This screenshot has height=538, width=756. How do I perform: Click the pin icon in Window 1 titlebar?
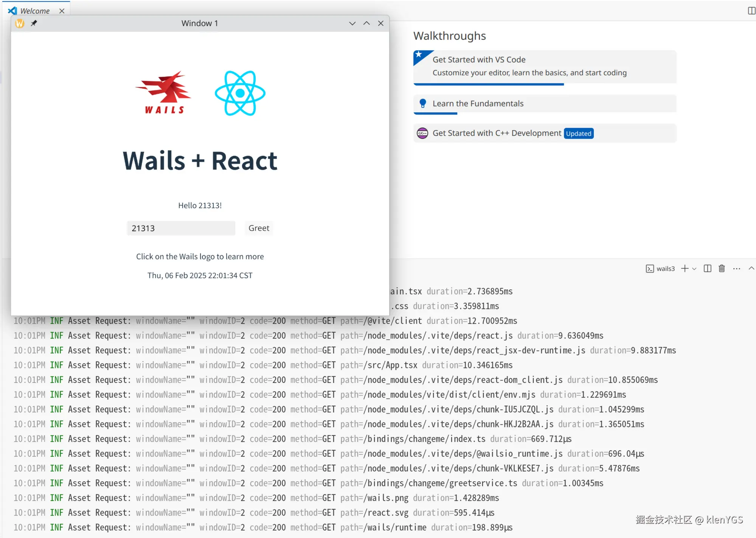(x=34, y=23)
